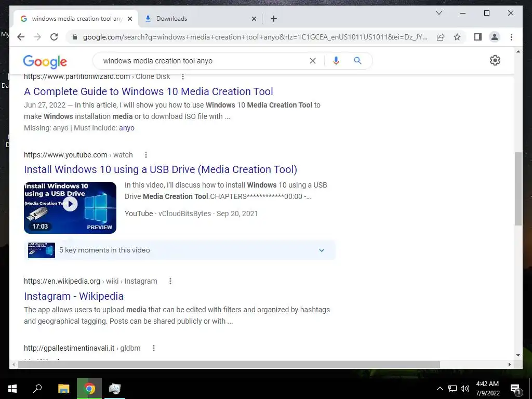The width and height of the screenshot is (532, 399).
Task: Share this page icon in address bar
Action: (441, 37)
